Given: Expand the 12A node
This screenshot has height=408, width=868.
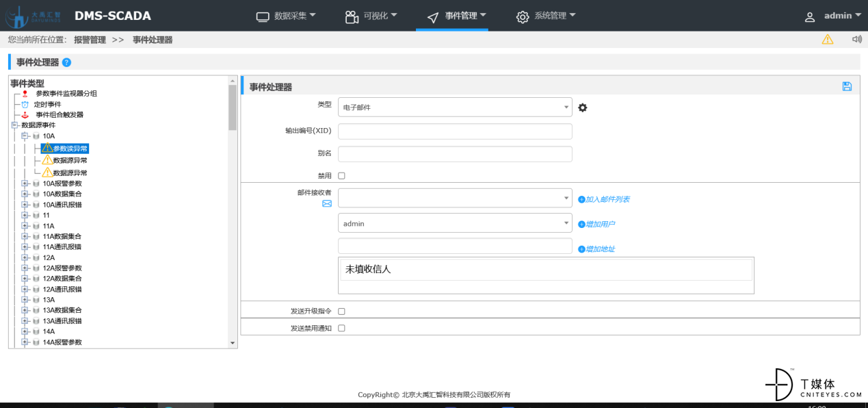Looking at the screenshot, I should (25, 257).
